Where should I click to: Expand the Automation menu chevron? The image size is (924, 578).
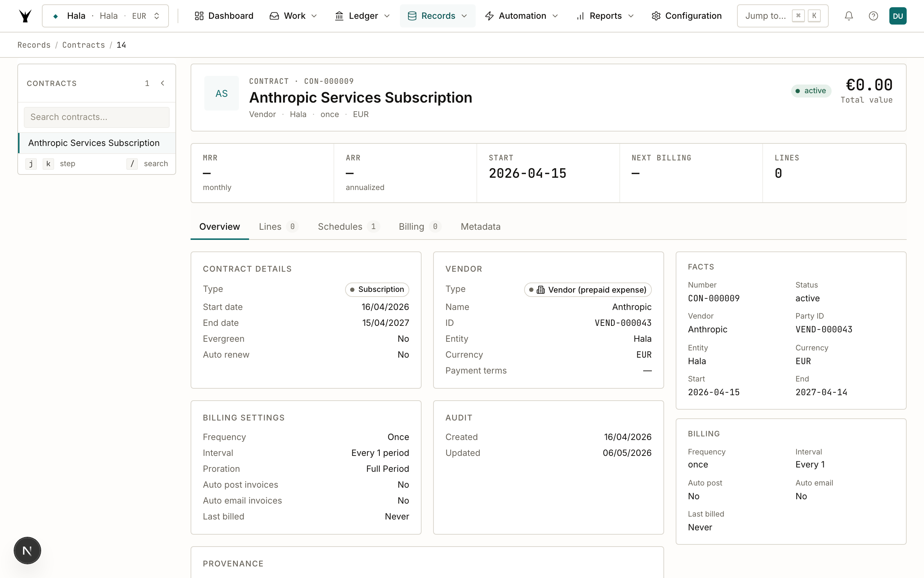(x=555, y=16)
